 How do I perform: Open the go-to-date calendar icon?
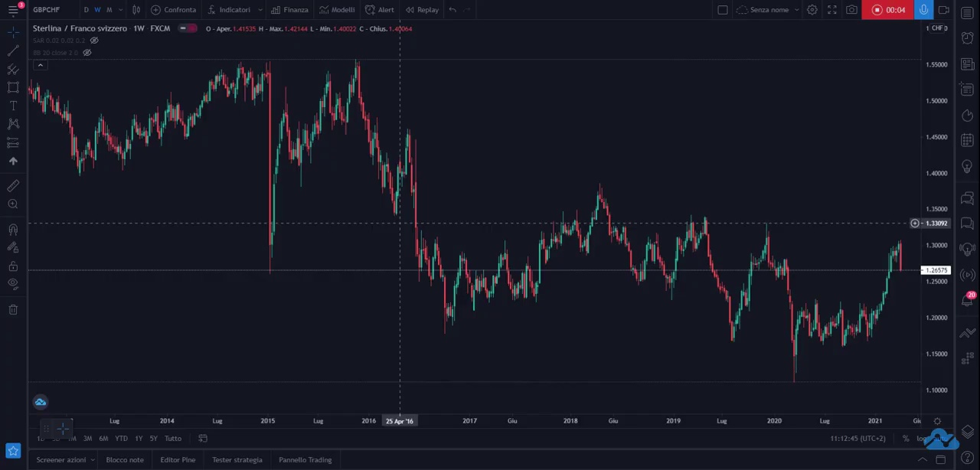(x=203, y=439)
